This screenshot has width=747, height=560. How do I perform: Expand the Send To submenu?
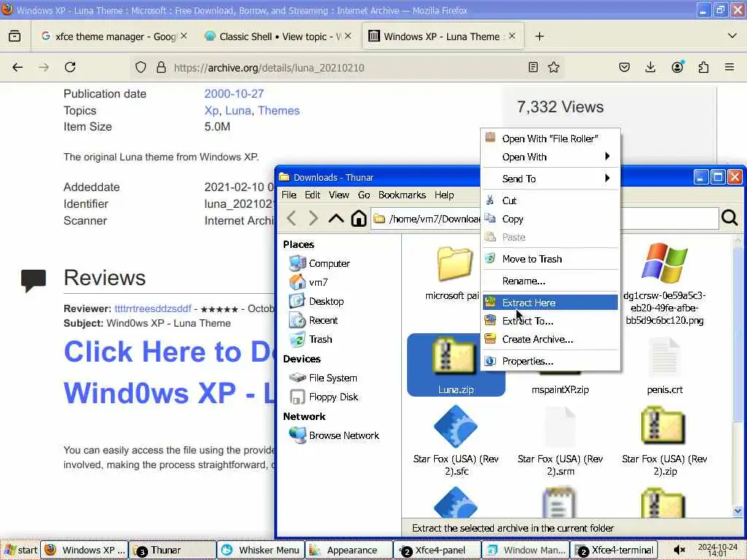(x=550, y=179)
